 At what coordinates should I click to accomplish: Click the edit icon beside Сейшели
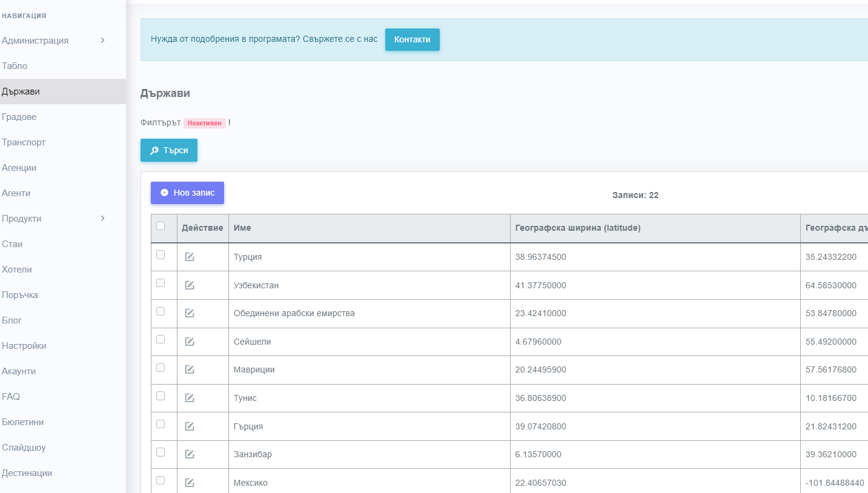click(x=190, y=342)
